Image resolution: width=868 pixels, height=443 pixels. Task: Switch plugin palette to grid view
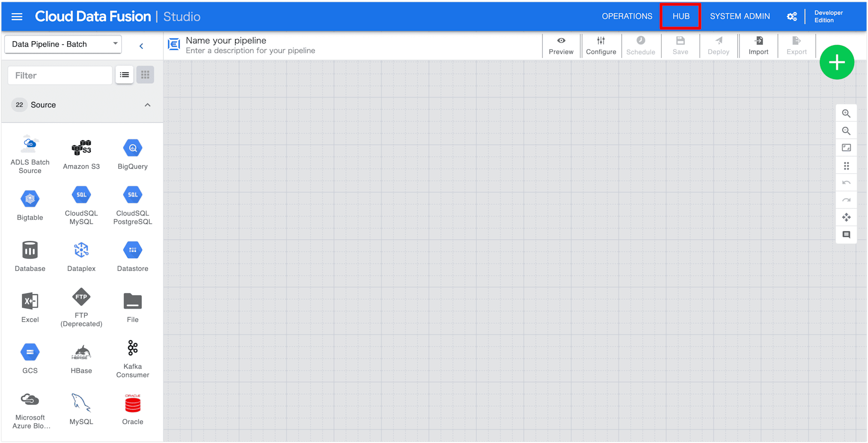145,75
